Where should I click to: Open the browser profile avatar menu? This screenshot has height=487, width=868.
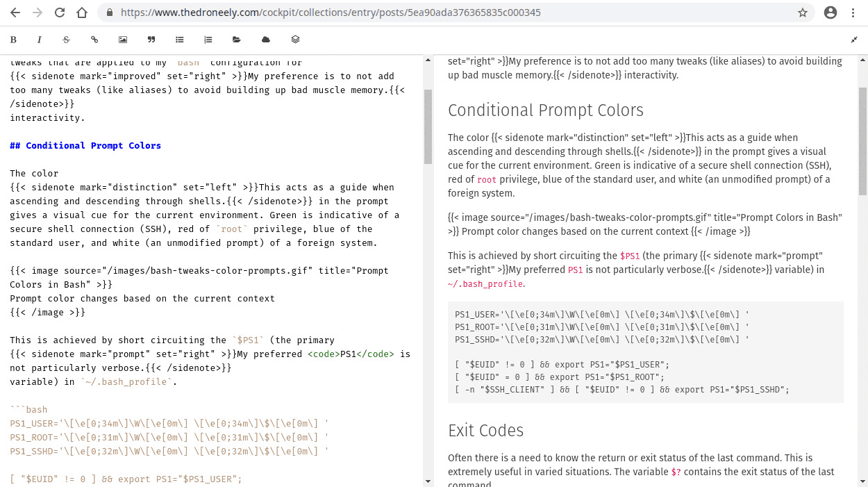coord(831,13)
